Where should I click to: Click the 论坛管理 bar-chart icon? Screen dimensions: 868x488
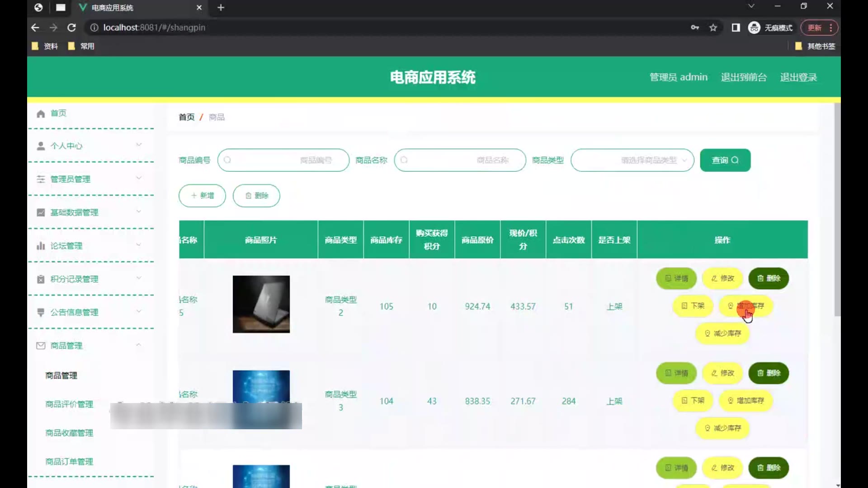point(41,246)
